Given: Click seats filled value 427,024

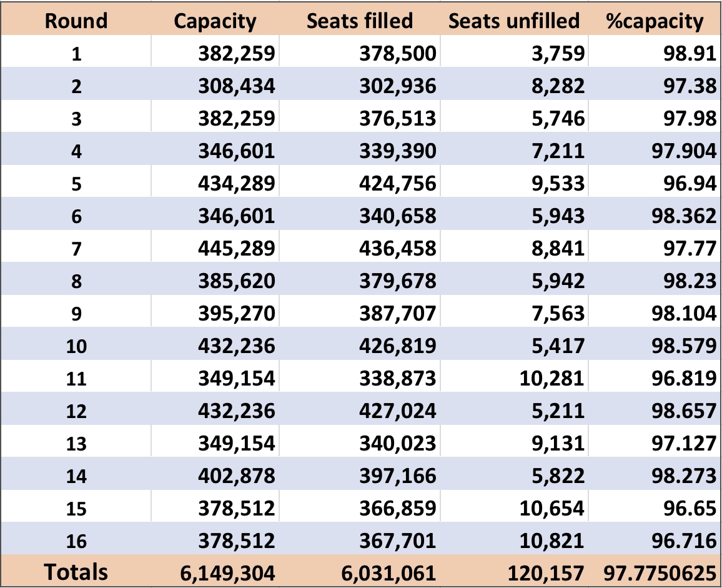Looking at the screenshot, I should 398,411.
